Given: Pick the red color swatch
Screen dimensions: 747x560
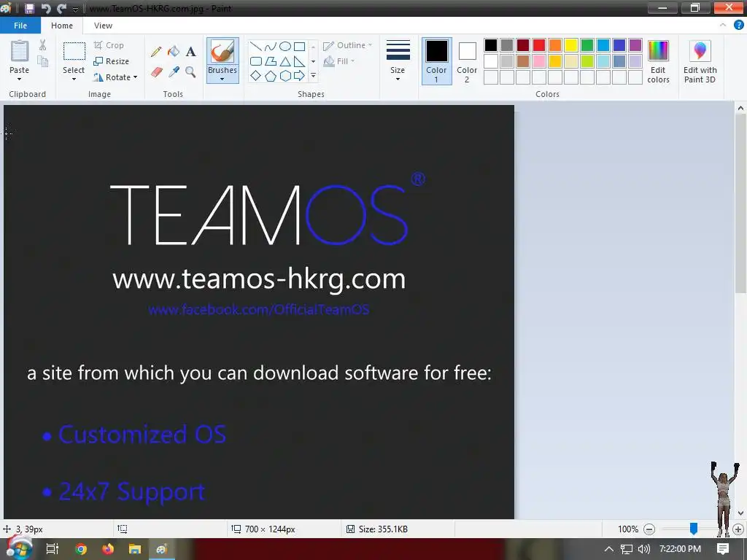Looking at the screenshot, I should coord(539,45).
